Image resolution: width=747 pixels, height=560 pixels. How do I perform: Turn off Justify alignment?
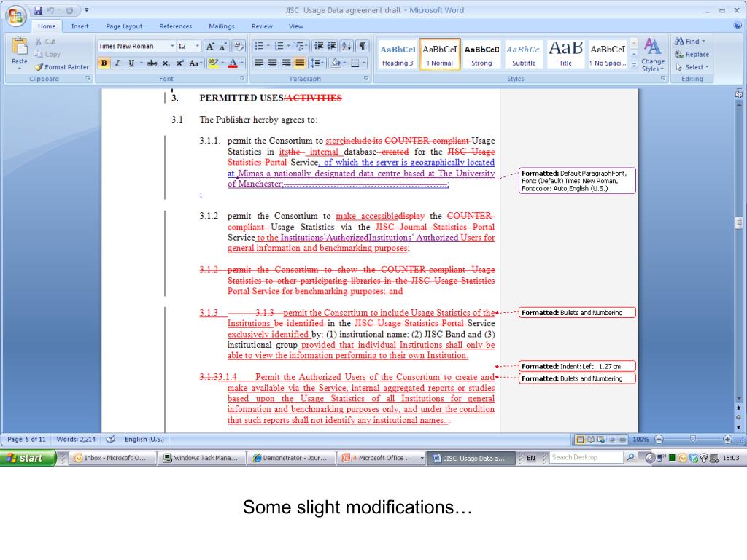click(300, 63)
